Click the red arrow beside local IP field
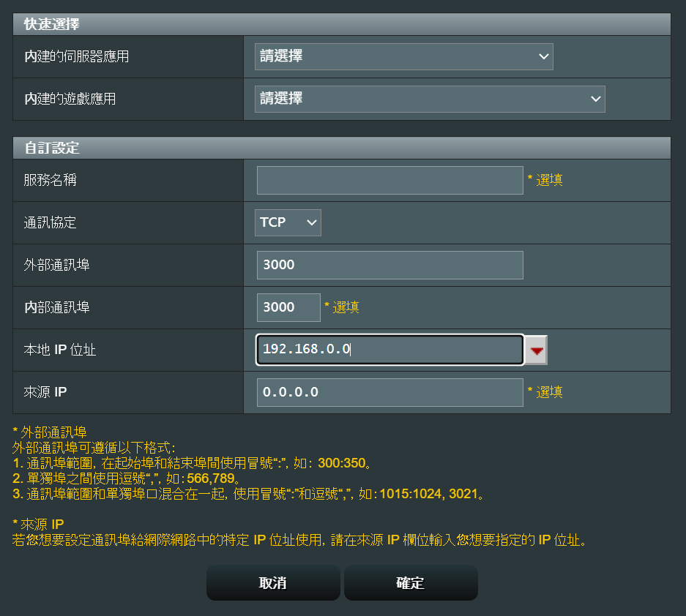686x616 pixels. (537, 350)
